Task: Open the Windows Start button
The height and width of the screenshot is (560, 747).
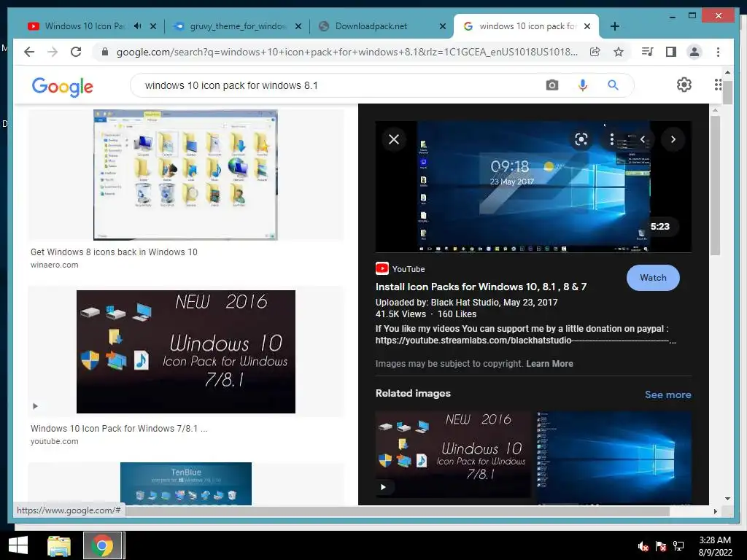Action: (18, 545)
